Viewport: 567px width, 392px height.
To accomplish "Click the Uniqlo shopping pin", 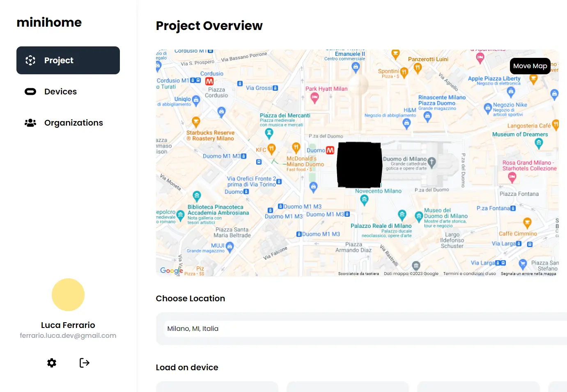I will [196, 101].
